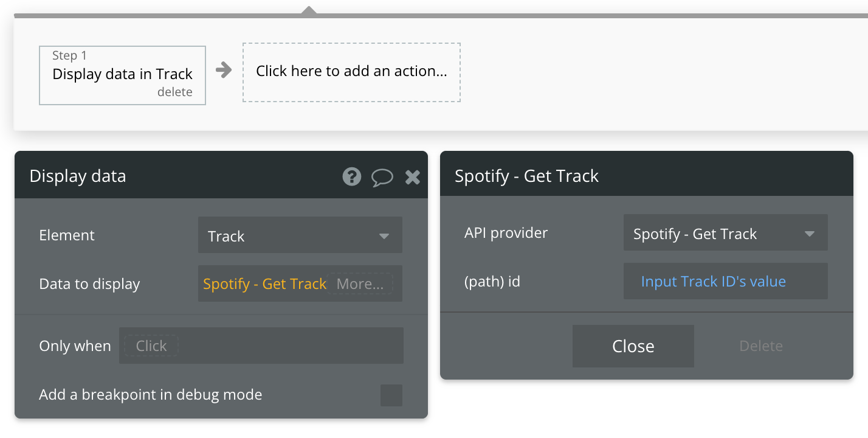Click the Display data panel title

tap(78, 176)
